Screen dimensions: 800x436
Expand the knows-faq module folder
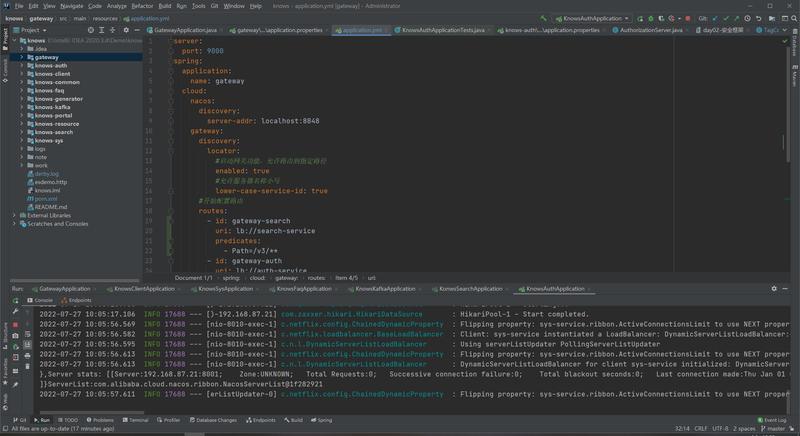[x=22, y=91]
